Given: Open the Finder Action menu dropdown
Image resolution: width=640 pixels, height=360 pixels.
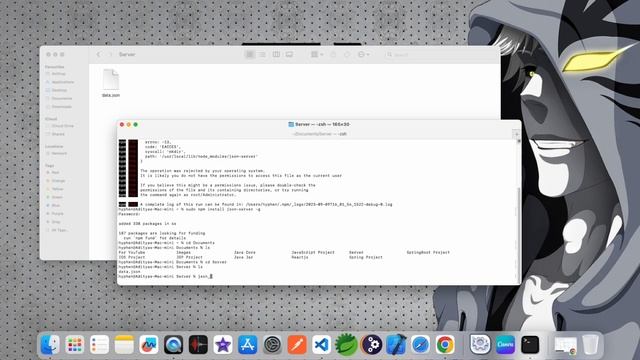Looking at the screenshot, I should (x=363, y=54).
